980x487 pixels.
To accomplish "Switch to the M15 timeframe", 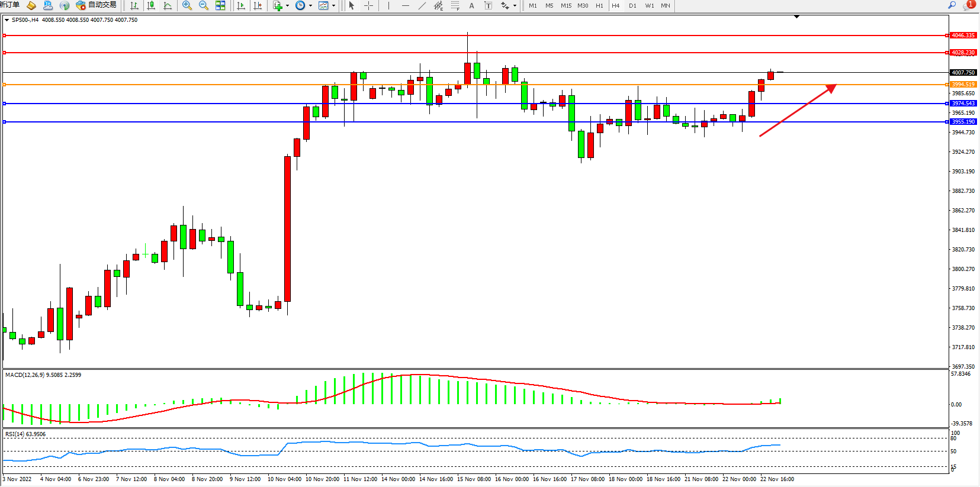I will pos(566,5).
